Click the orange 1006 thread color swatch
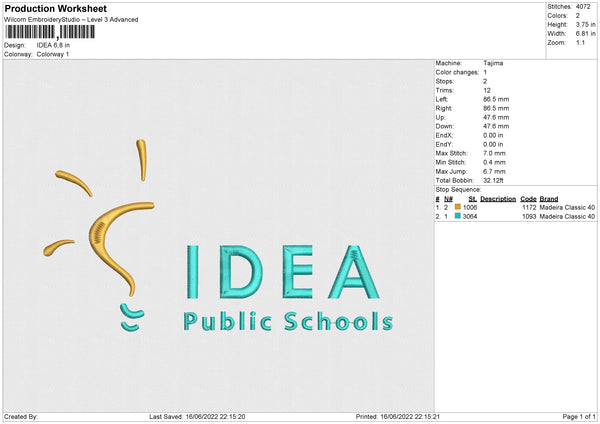Viewport: 600px width, 424px height. coord(458,207)
